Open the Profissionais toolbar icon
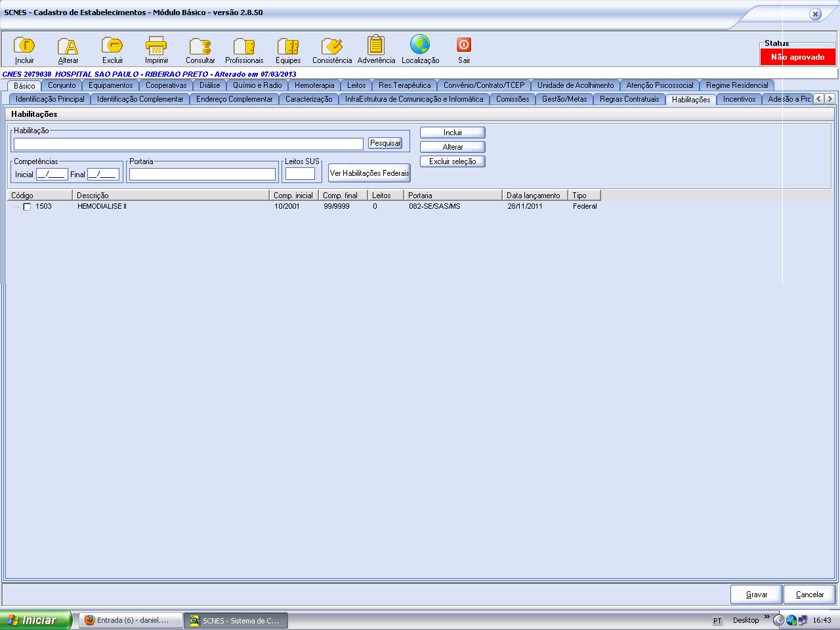840x630 pixels. click(x=244, y=46)
